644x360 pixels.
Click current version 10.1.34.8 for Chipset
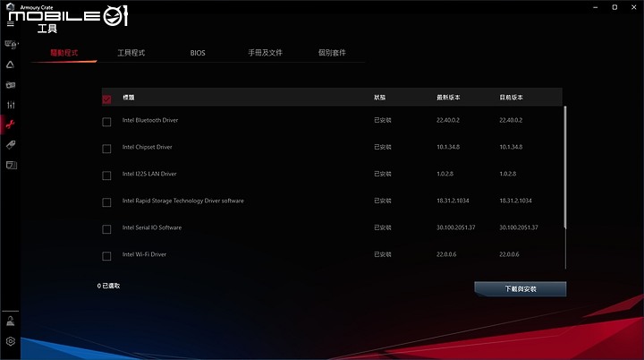pyautogui.click(x=511, y=147)
